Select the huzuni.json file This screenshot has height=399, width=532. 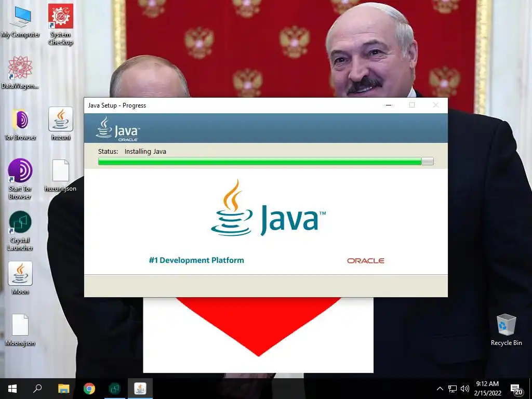click(60, 176)
